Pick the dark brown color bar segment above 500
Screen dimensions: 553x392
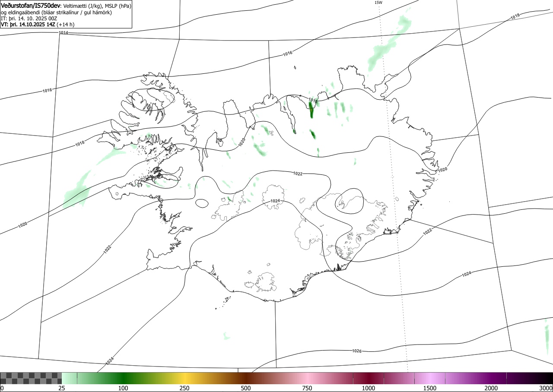point(246,378)
